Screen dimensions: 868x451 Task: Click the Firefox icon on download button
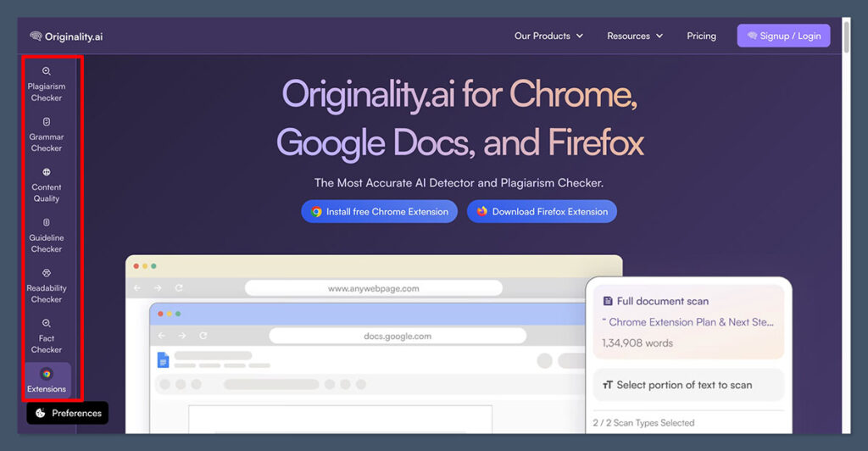[x=482, y=211]
